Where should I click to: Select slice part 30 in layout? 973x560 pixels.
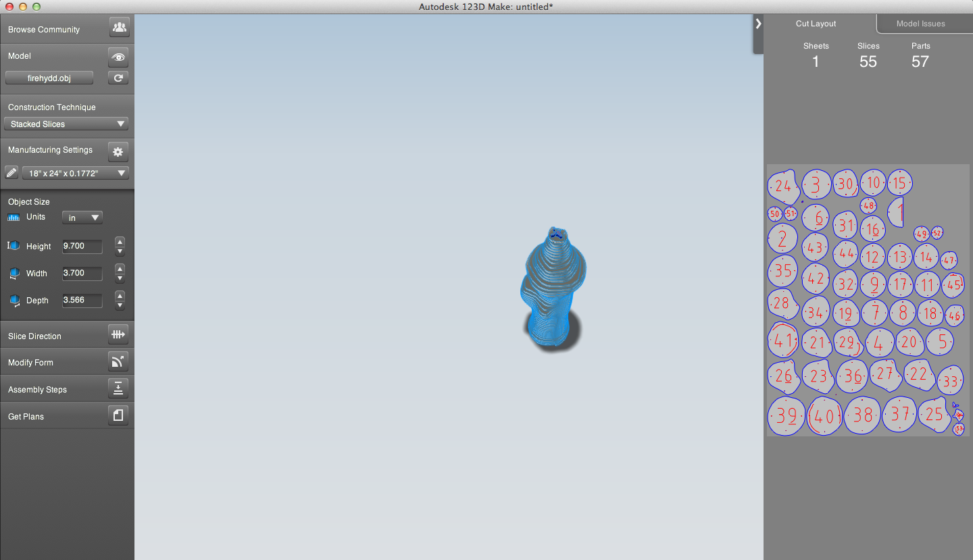pyautogui.click(x=845, y=183)
